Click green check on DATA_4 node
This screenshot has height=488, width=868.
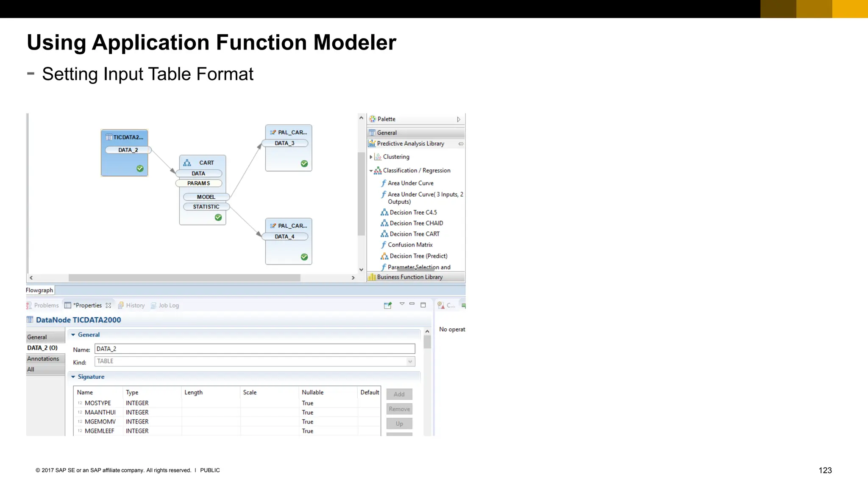click(304, 257)
